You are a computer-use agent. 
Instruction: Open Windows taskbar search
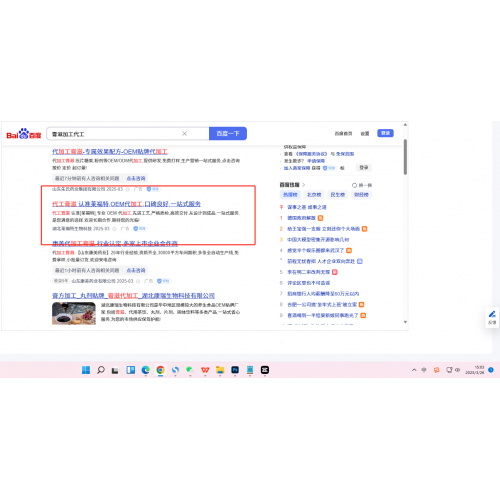tap(101, 370)
